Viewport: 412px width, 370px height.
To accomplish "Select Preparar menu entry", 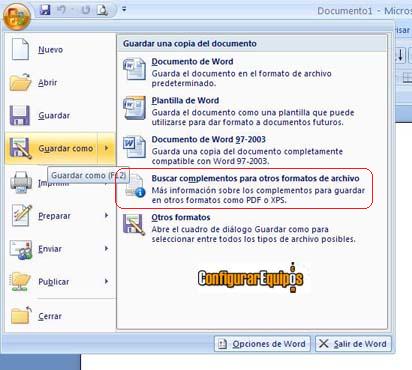I will coord(60,216).
